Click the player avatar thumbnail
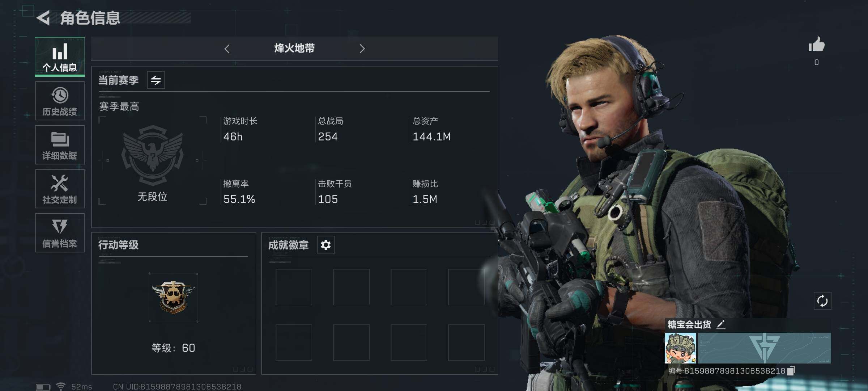 [680, 348]
